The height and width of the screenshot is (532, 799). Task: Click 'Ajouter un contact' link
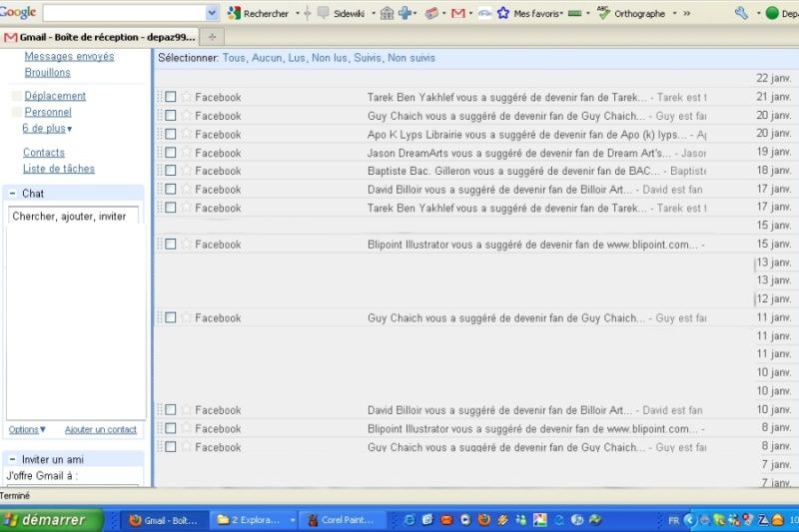[101, 429]
